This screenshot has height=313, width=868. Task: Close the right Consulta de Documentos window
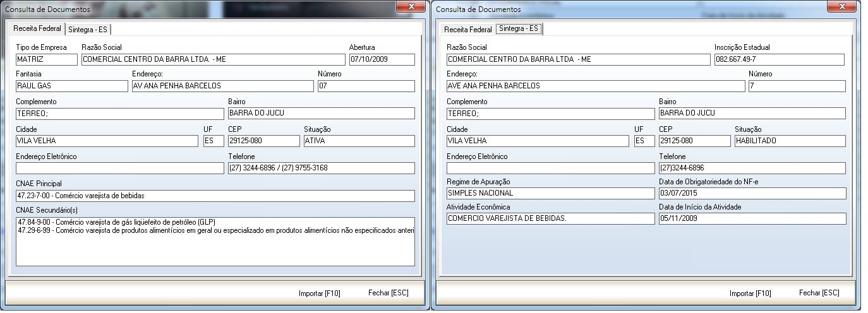pos(843,6)
